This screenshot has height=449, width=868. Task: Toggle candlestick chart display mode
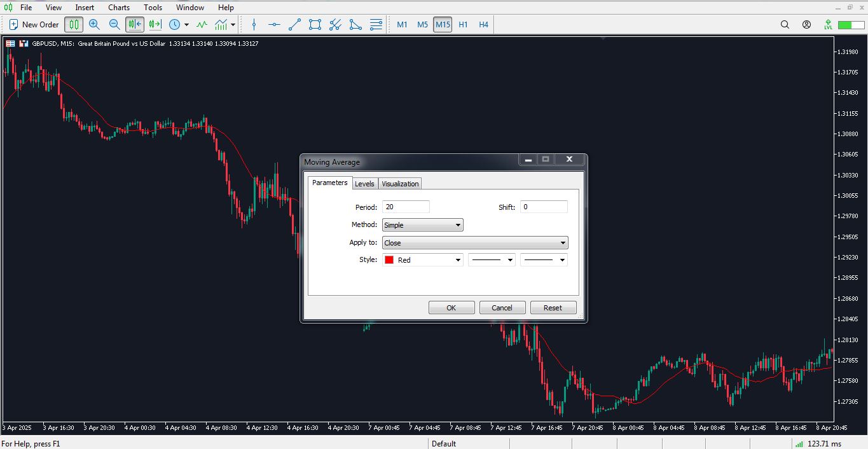pos(74,24)
